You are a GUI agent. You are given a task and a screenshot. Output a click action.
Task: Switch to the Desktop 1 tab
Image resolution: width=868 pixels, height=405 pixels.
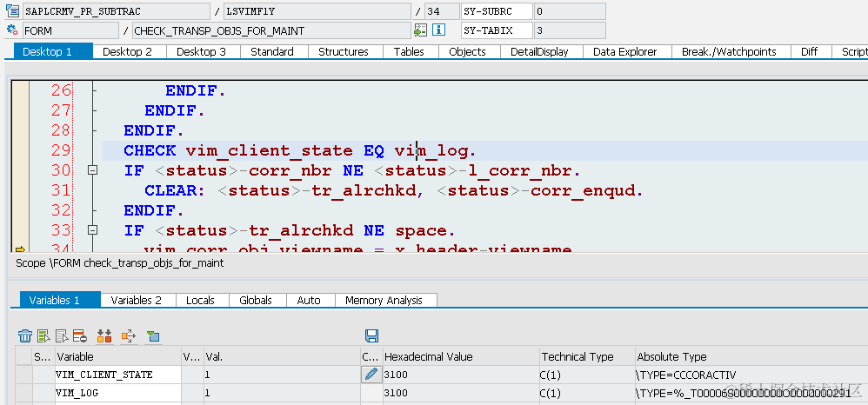click(x=52, y=51)
